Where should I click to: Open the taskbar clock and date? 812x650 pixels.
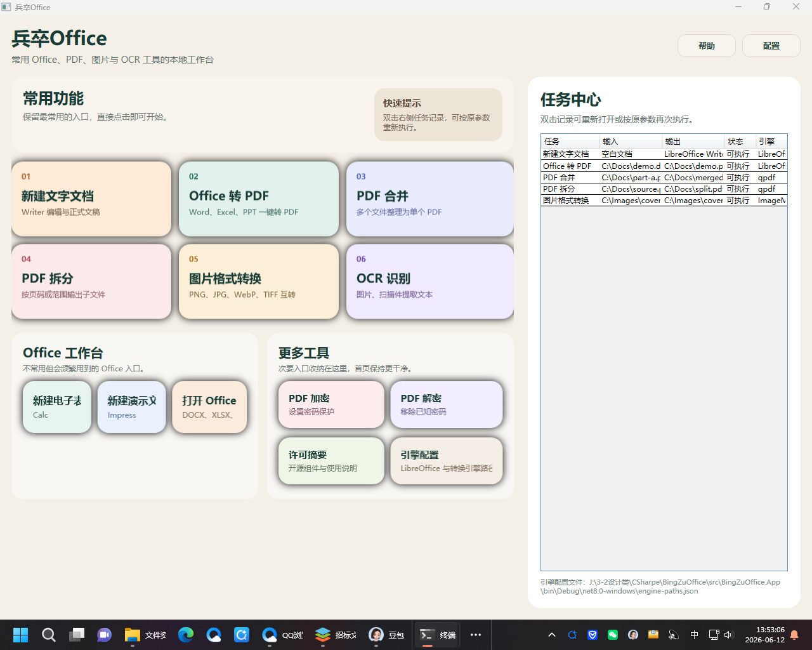coord(764,635)
